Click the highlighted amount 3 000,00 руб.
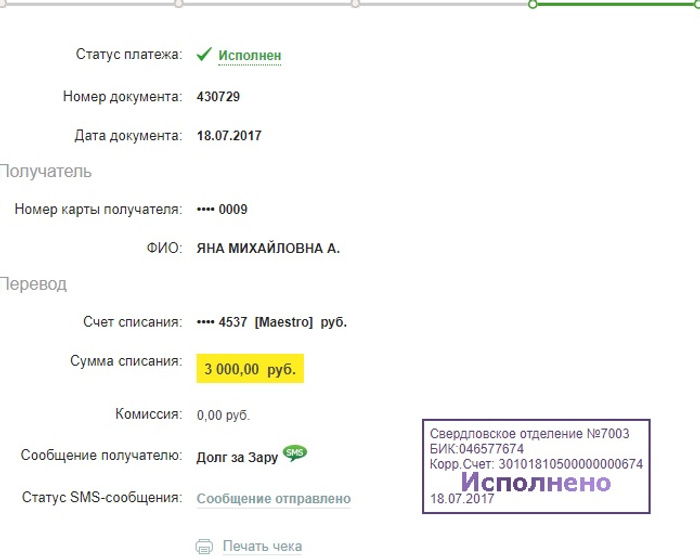The image size is (700, 559). tap(250, 369)
